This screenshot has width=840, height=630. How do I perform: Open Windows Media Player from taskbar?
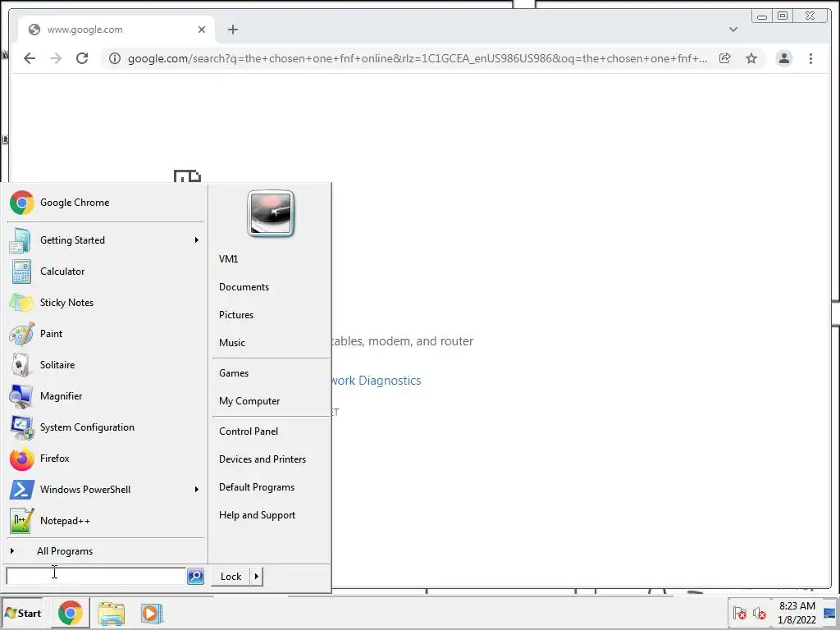pyautogui.click(x=152, y=614)
